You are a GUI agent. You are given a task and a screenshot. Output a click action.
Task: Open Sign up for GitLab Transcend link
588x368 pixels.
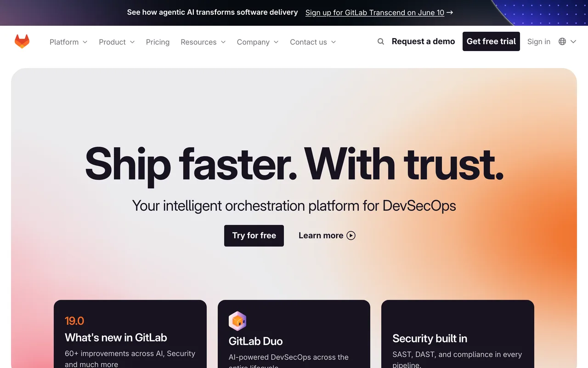pos(375,12)
